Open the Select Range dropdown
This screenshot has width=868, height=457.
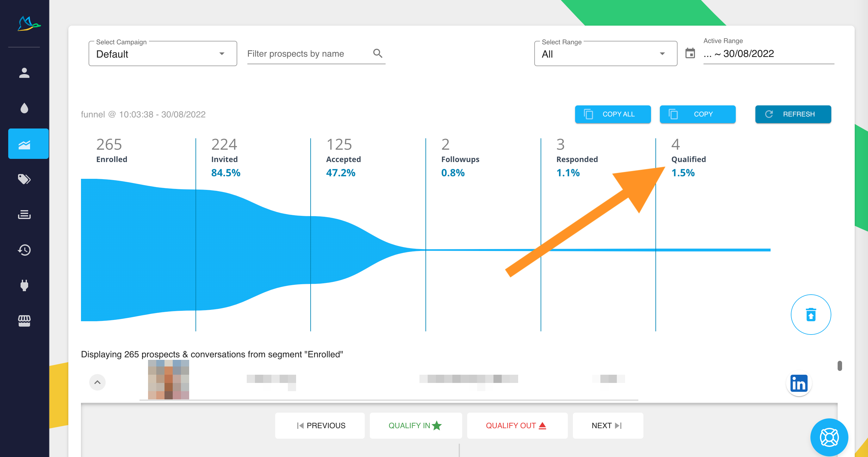pyautogui.click(x=605, y=54)
